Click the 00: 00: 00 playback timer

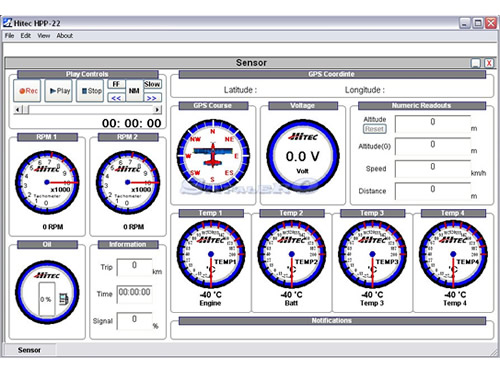click(x=132, y=123)
